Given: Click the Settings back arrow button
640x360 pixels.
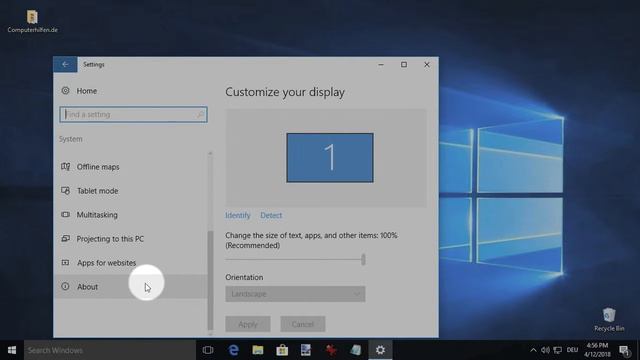Looking at the screenshot, I should point(65,64).
